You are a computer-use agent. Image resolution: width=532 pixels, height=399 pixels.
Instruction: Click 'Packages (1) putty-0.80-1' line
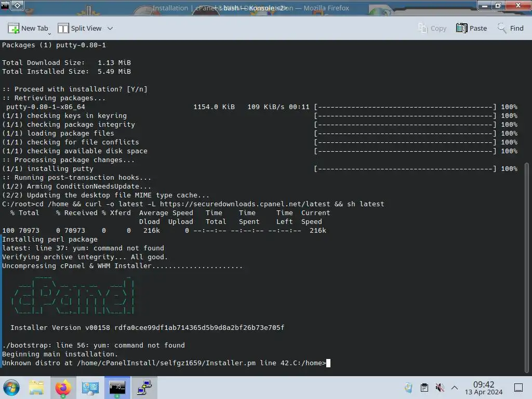pyautogui.click(x=54, y=45)
